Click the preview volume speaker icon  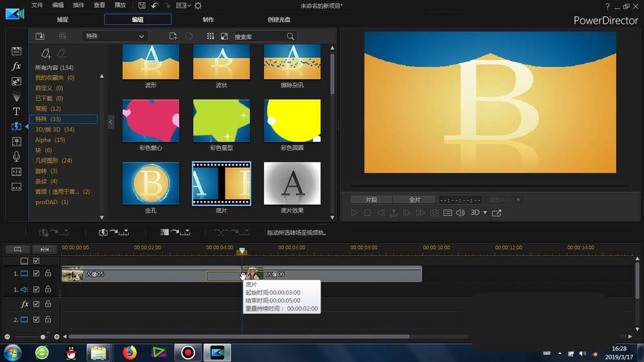pyautogui.click(x=460, y=213)
